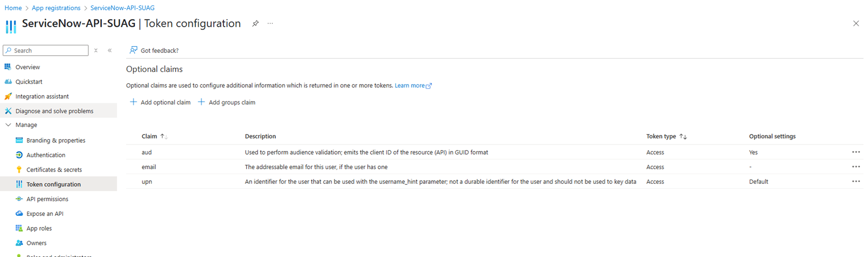
Task: Open Diagnose and solve problems
Action: click(54, 111)
